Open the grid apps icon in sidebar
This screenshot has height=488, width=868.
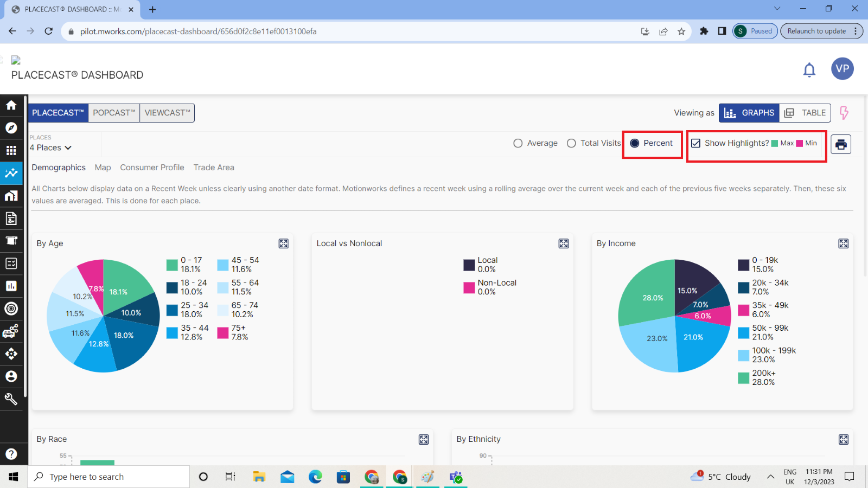click(11, 150)
